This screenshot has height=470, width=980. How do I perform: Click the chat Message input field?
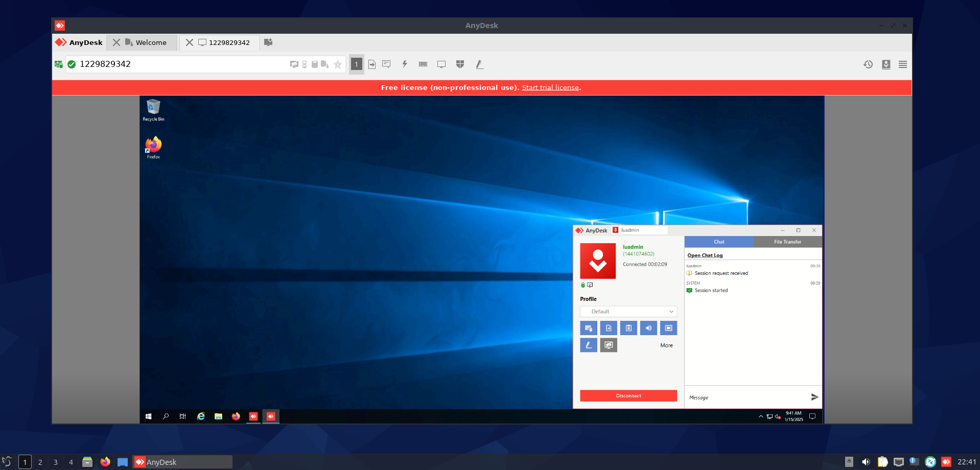(x=746, y=397)
